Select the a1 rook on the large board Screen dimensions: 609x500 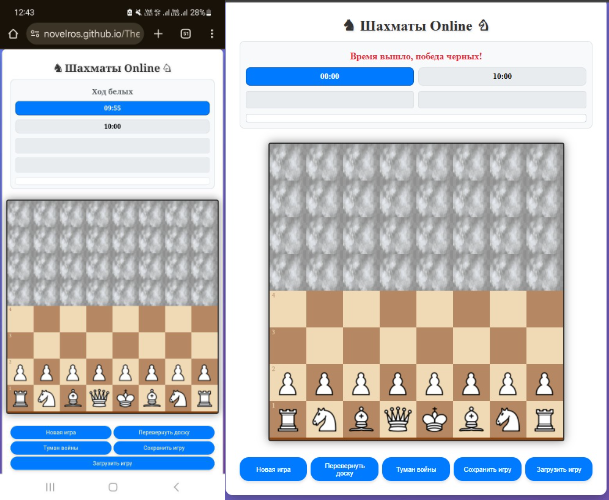click(x=288, y=419)
